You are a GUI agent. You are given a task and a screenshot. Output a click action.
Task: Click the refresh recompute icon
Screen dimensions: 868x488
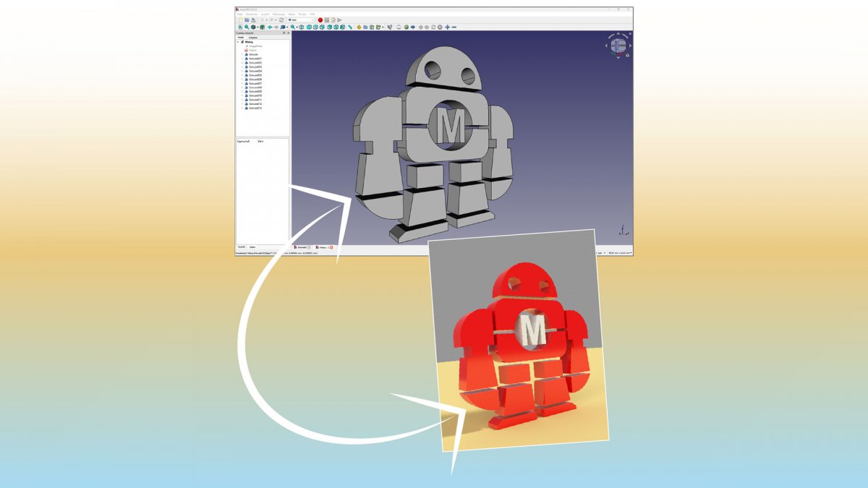[x=281, y=20]
